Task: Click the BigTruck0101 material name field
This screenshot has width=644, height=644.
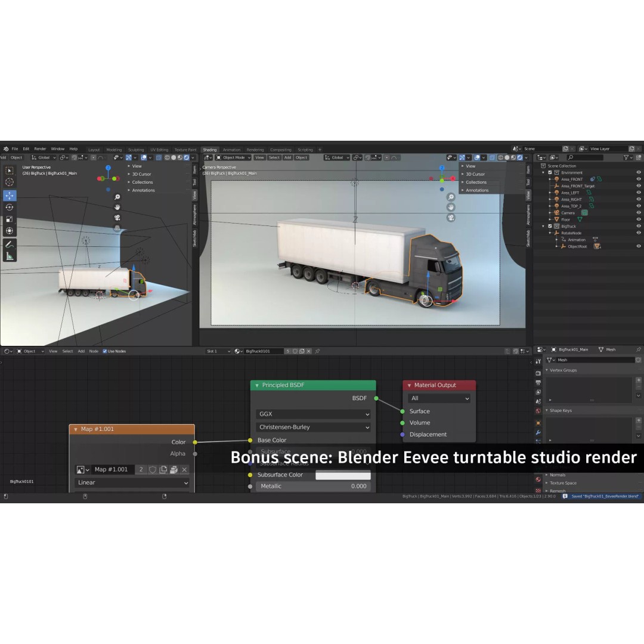Action: 264,351
